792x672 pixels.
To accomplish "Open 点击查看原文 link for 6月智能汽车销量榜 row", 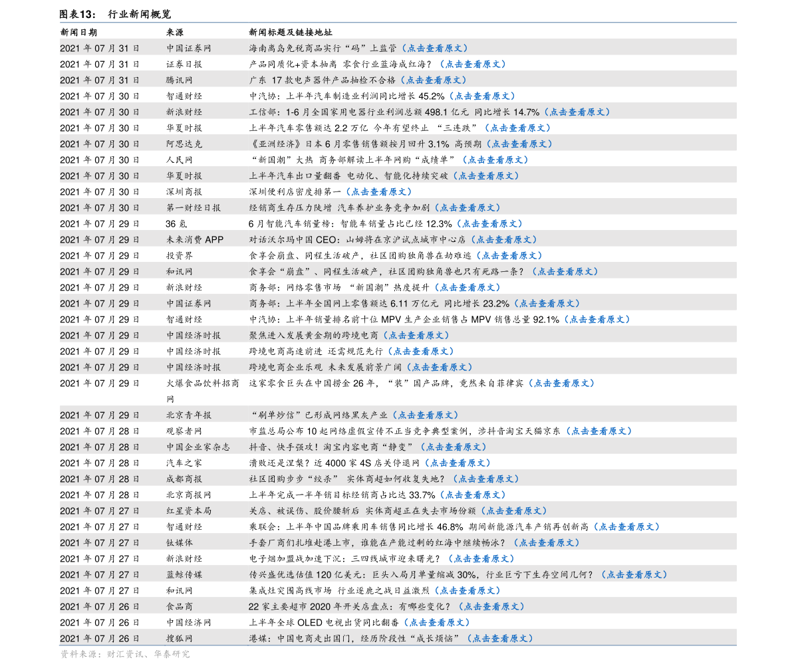I will tap(490, 223).
